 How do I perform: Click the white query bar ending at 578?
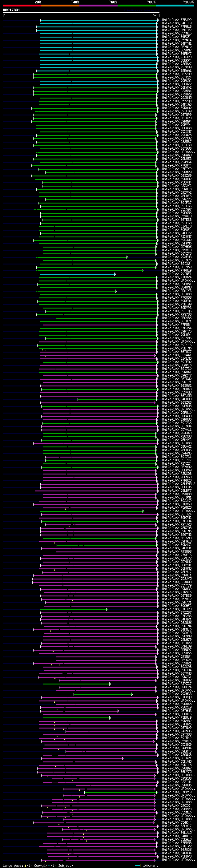81,12
